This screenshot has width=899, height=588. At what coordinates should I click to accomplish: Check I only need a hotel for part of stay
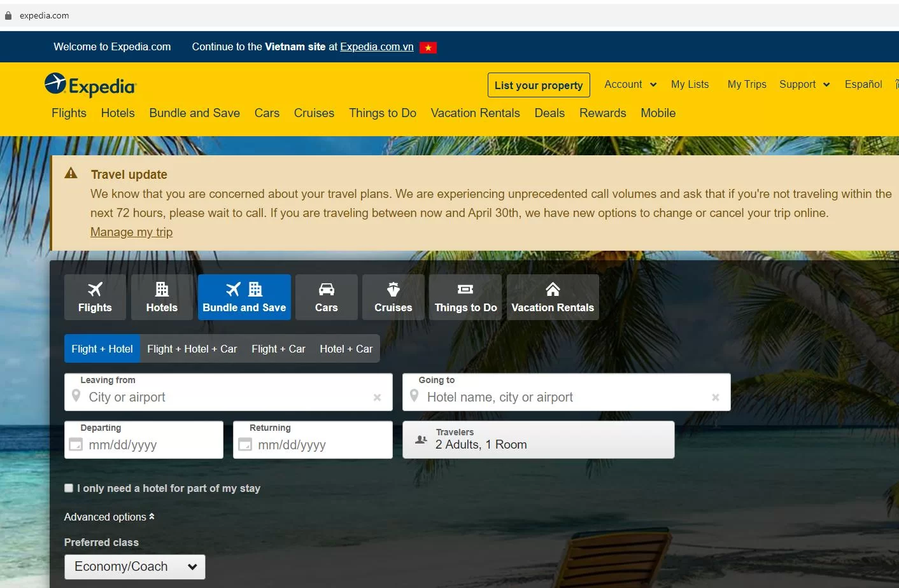69,488
